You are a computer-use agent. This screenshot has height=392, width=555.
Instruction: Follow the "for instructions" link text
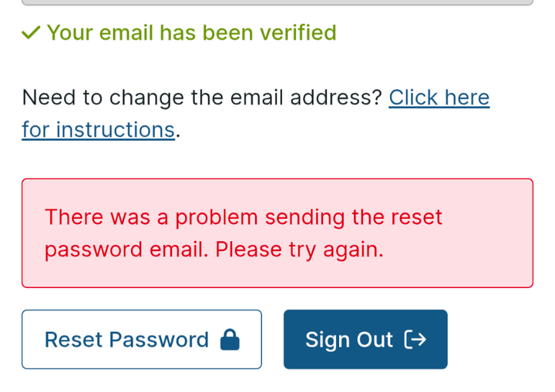coord(99,130)
